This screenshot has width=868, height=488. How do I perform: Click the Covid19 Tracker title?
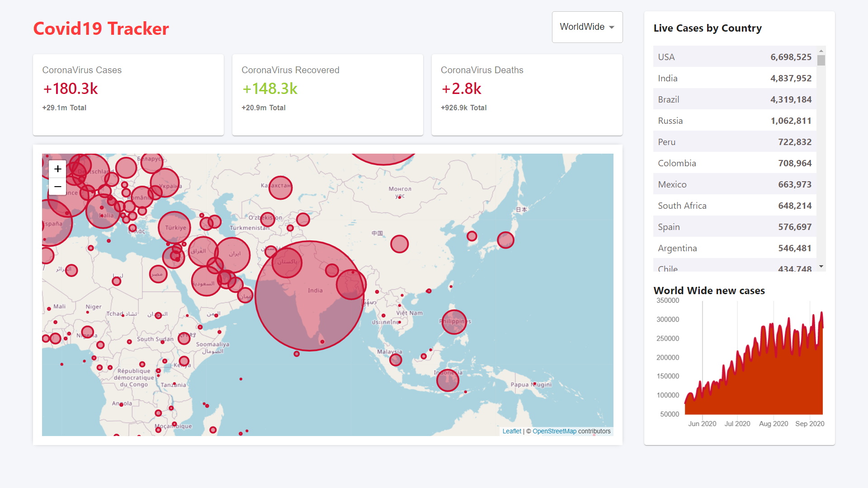[101, 28]
